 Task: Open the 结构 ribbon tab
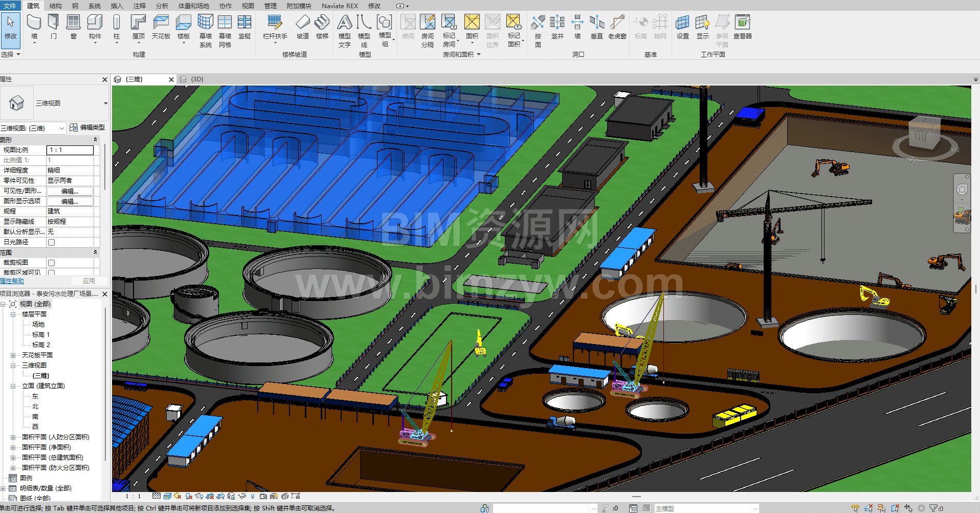point(56,6)
